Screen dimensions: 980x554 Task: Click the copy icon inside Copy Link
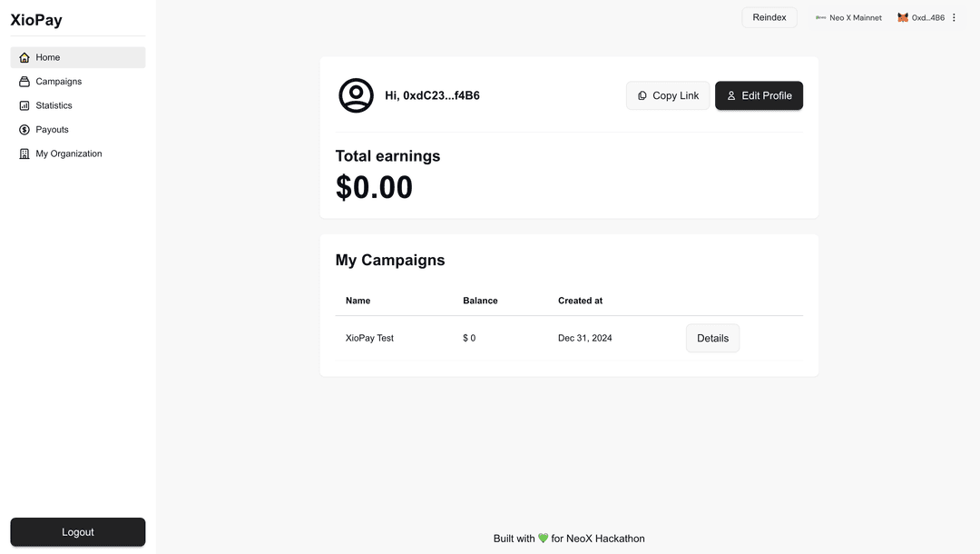pos(642,95)
